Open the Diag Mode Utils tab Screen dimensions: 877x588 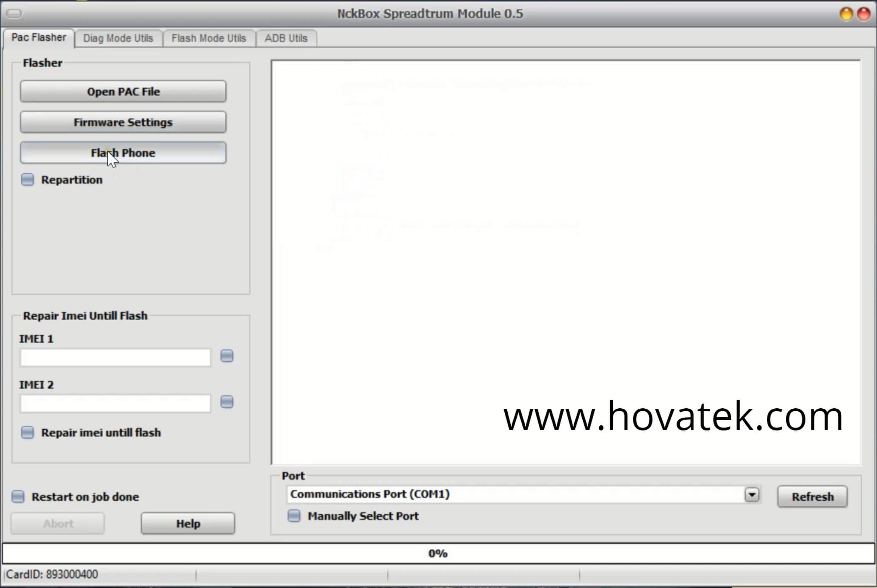pos(118,38)
